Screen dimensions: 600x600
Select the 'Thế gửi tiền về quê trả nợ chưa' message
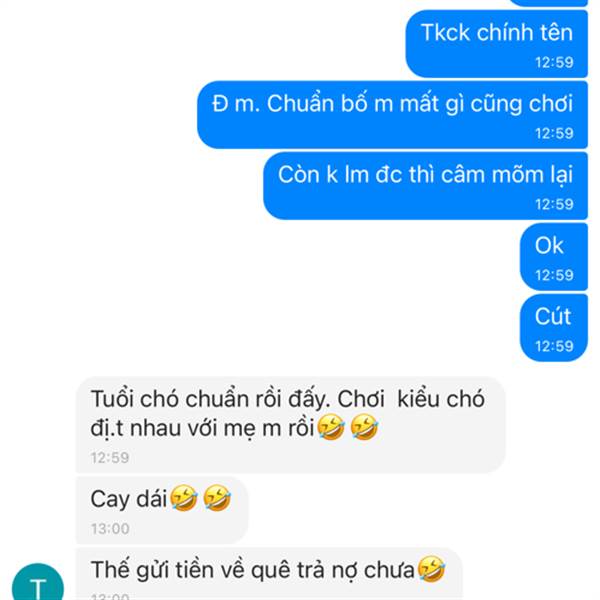click(x=269, y=574)
